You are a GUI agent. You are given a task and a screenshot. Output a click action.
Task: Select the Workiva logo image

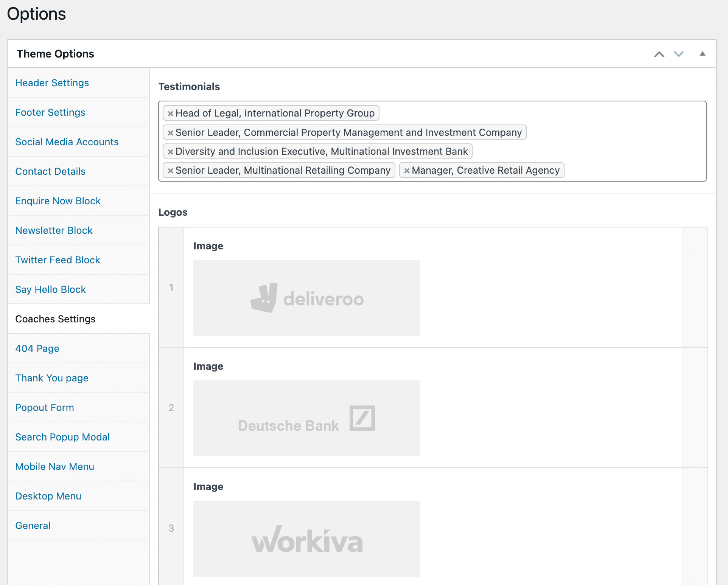tap(307, 539)
